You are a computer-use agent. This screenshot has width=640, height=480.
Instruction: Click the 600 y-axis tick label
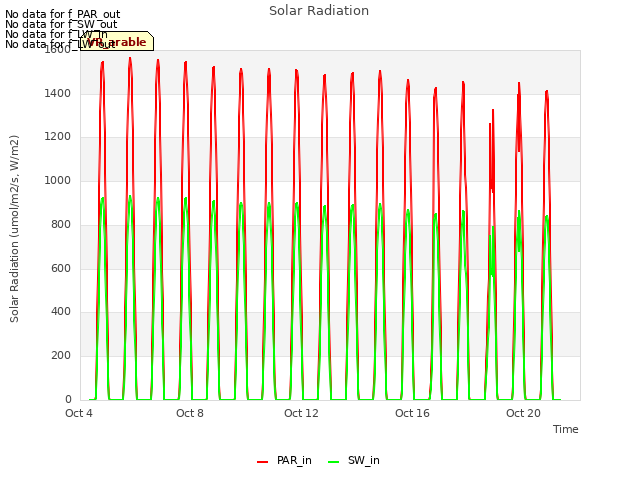click(x=61, y=268)
